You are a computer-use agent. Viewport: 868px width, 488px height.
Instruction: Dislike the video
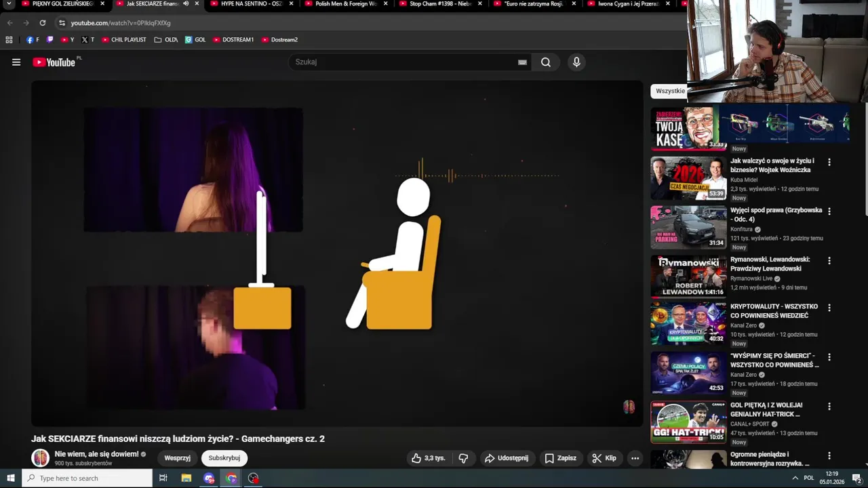(x=463, y=458)
